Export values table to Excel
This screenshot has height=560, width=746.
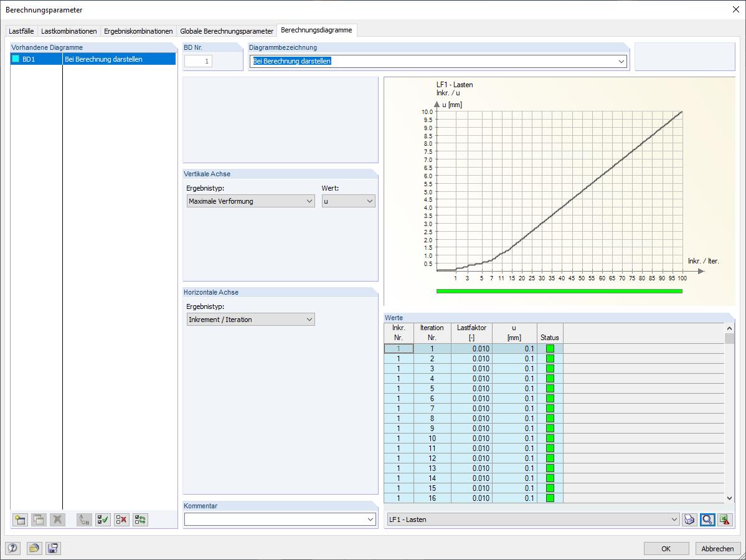click(x=725, y=520)
